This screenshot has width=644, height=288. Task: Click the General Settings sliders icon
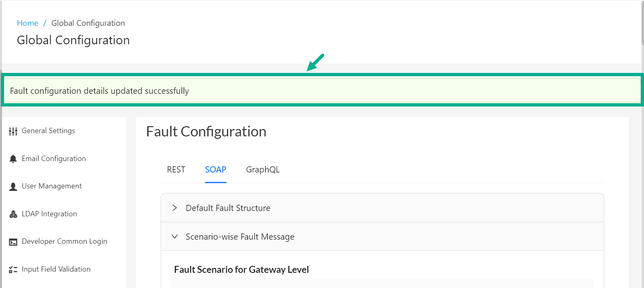[x=13, y=131]
